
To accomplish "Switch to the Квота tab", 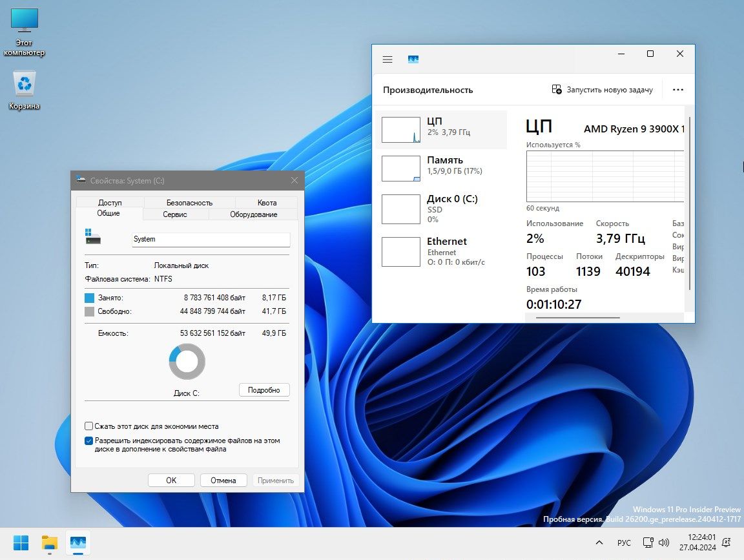I will 267,203.
